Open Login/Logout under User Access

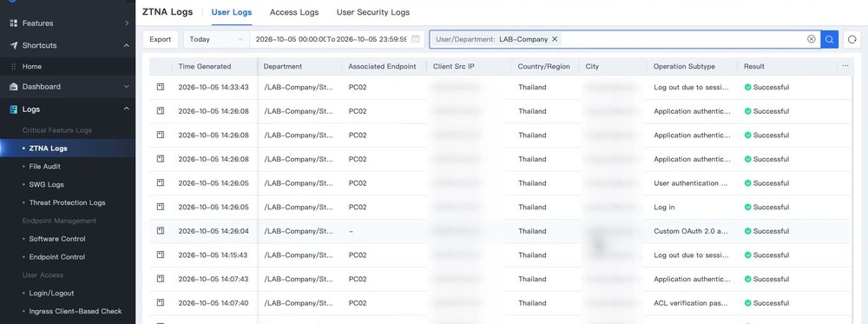(x=51, y=293)
